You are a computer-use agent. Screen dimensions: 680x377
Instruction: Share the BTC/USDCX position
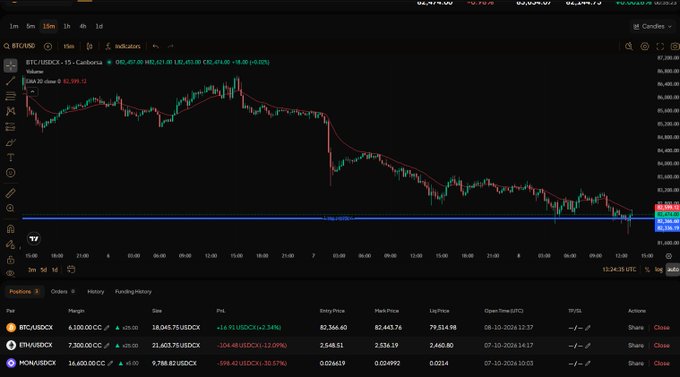[x=636, y=328]
